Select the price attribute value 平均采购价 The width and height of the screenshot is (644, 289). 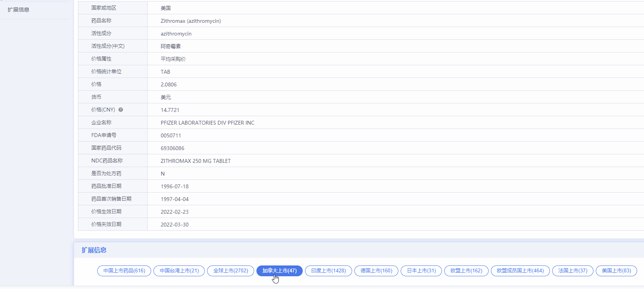click(x=173, y=59)
